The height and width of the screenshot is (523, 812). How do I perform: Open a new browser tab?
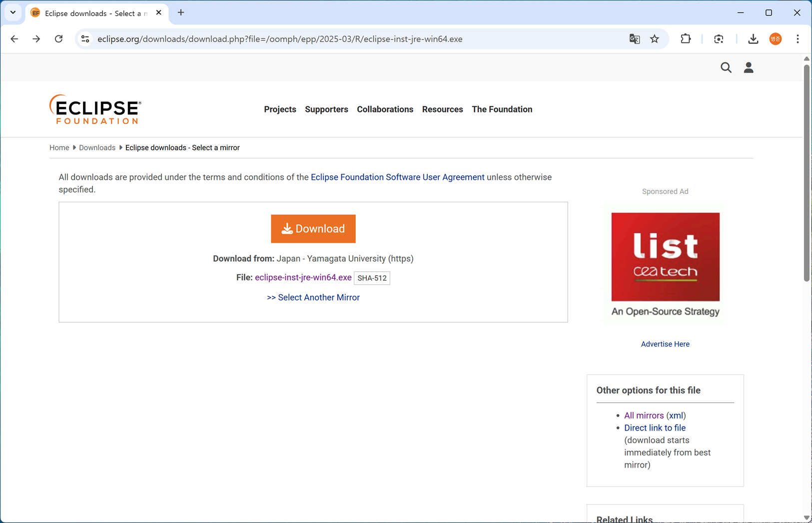(181, 13)
